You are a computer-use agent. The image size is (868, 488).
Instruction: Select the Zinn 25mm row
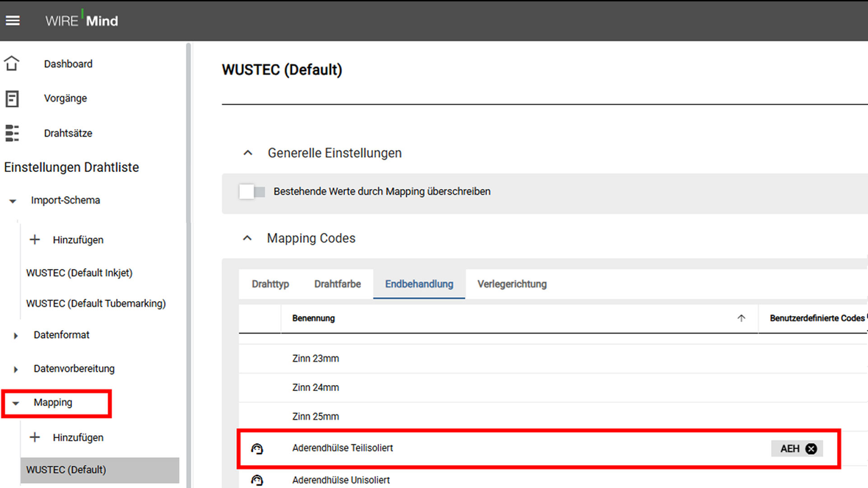tap(554, 416)
